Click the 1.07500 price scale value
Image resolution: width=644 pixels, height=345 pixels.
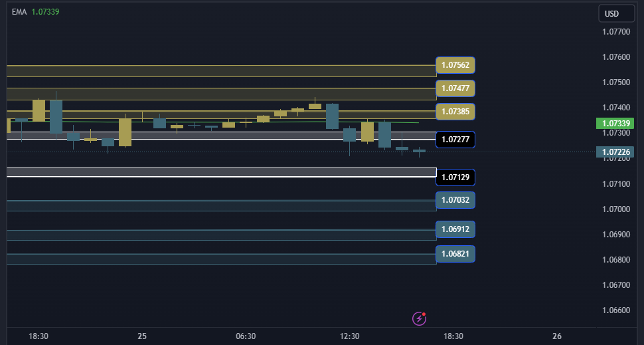616,82
